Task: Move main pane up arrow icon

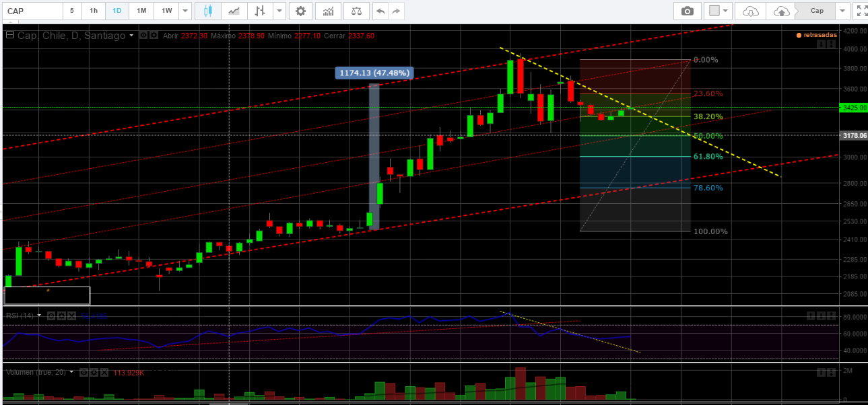Action: [830, 44]
